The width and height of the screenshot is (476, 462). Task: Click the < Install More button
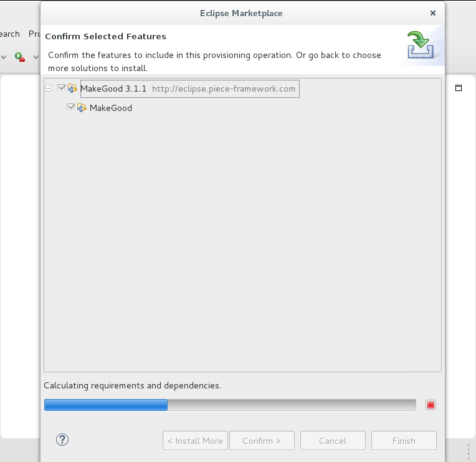[x=195, y=441]
